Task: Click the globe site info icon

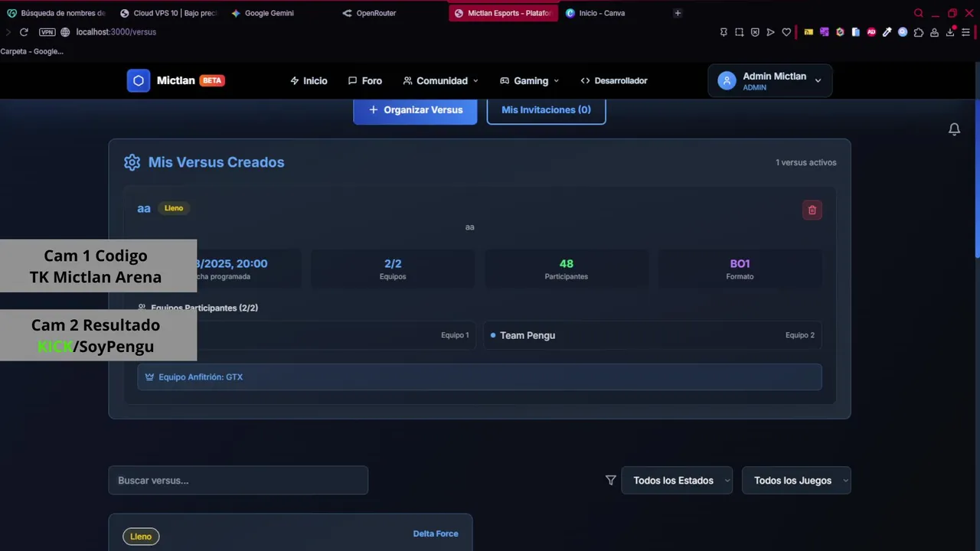Action: 65,32
